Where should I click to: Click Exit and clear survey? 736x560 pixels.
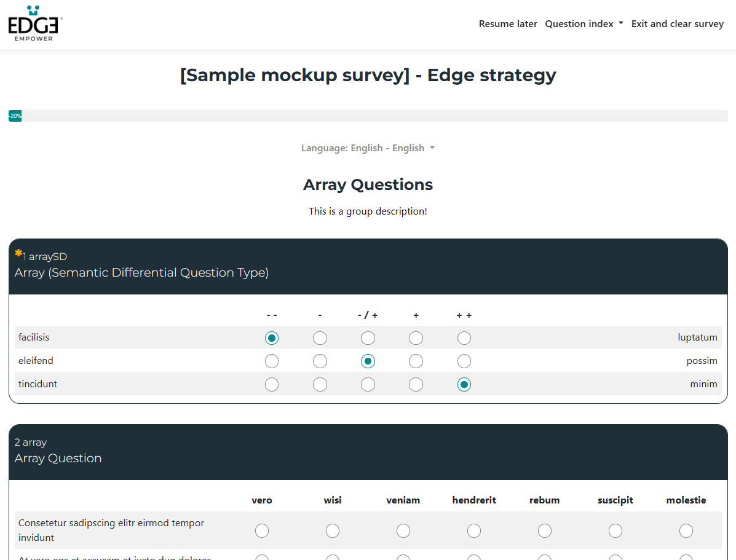point(677,24)
